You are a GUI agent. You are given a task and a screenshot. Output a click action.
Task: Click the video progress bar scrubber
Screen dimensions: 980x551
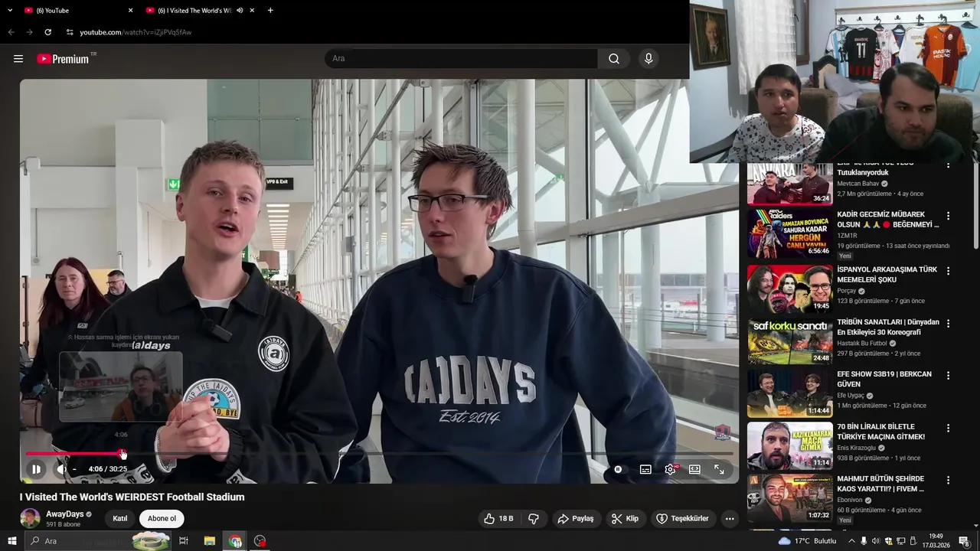click(x=123, y=454)
